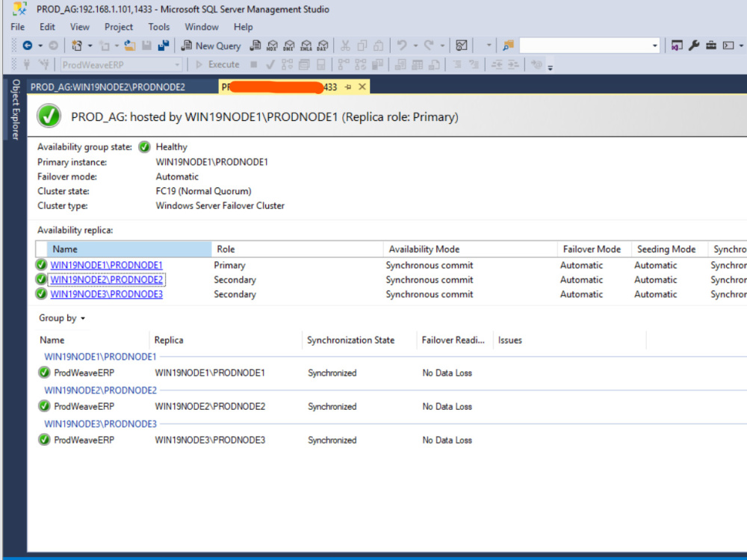Viewport: 747px width, 560px height.
Task: Open an Analysis Services MDX query
Action: (x=272, y=46)
